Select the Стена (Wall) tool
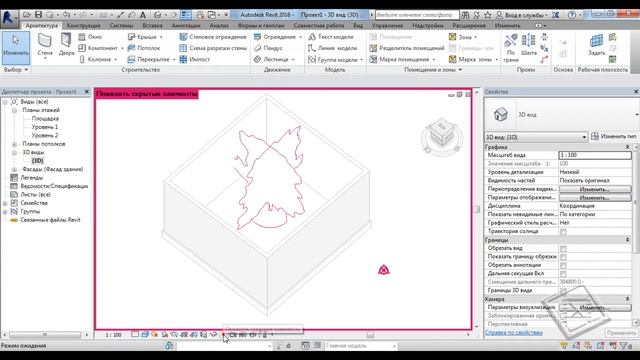640x360 pixels. 44,45
